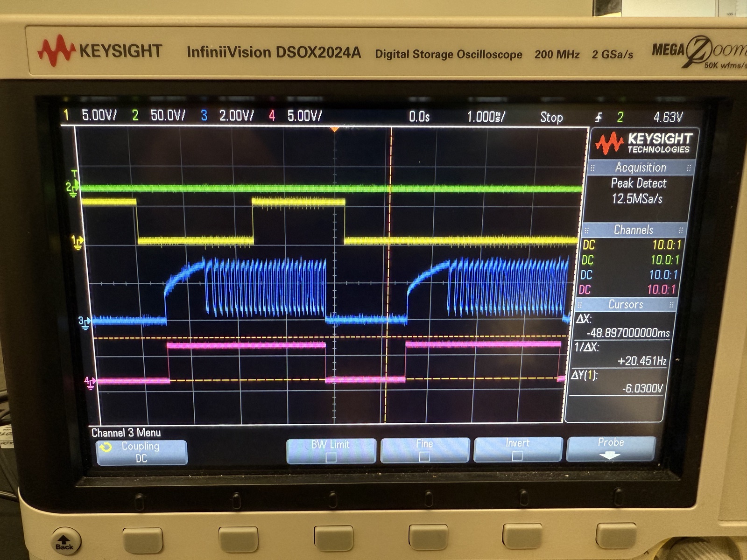Click the Peak Detect acquisition mode
Viewport: 747px width, 560px height.
[x=638, y=183]
